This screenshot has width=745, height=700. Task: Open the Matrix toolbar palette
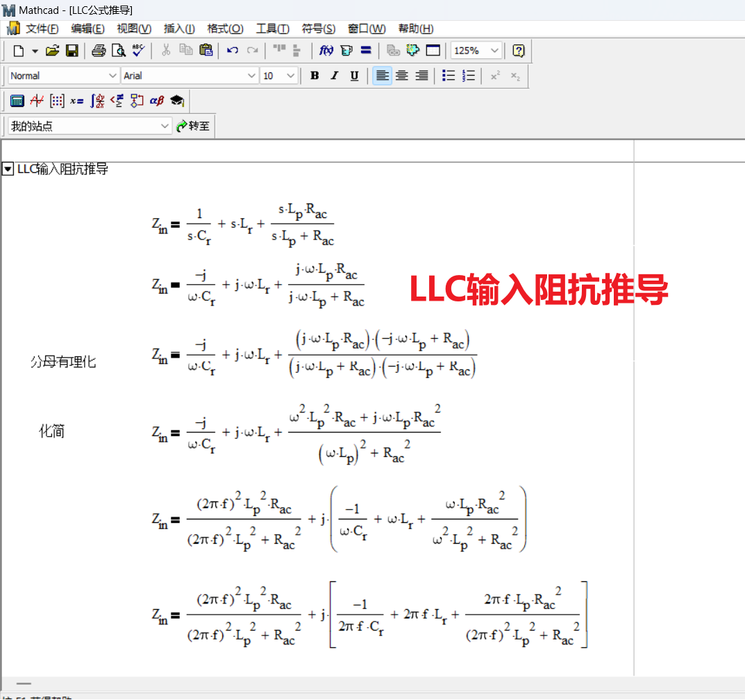[x=57, y=101]
